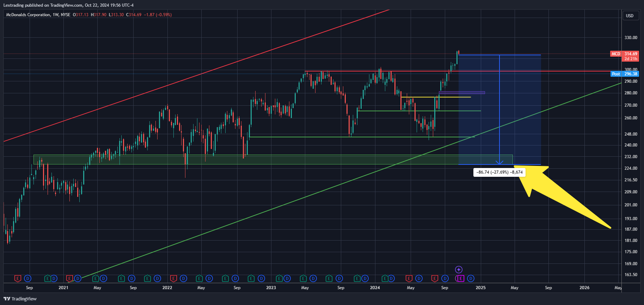The height and width of the screenshot is (305, 644).
Task: Select the green support zone rectangle
Action: click(273, 160)
